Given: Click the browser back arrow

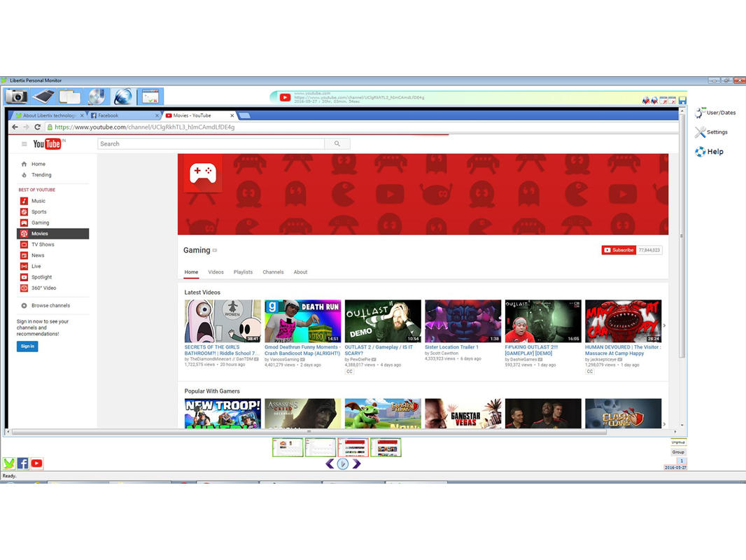Looking at the screenshot, I should 15,127.
